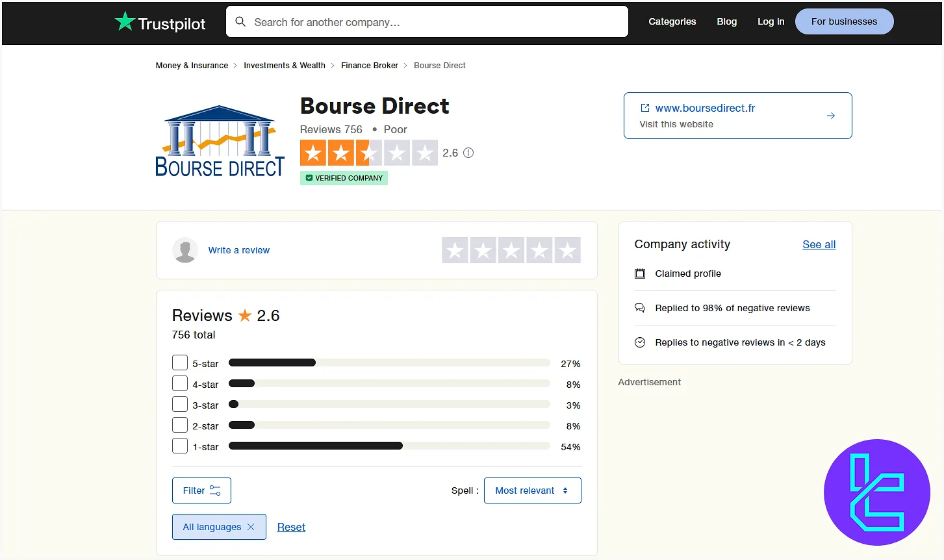Go to Finance Broker breadcrumb
944x560 pixels.
tap(370, 66)
